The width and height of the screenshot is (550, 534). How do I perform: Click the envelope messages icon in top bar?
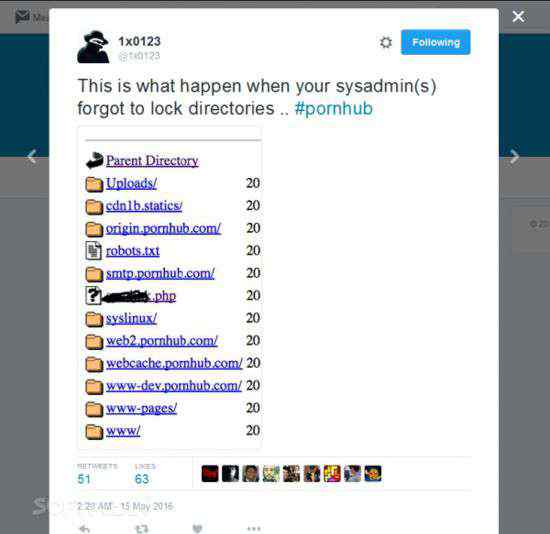tap(22, 16)
